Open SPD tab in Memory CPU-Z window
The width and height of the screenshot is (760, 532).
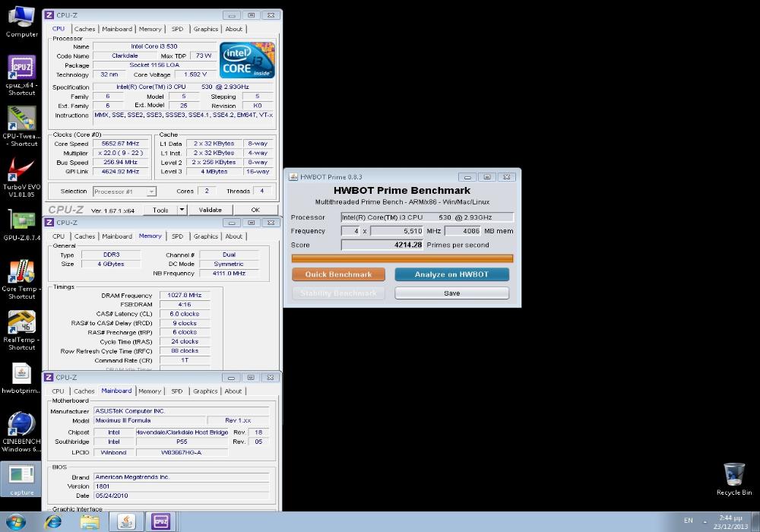pyautogui.click(x=177, y=236)
